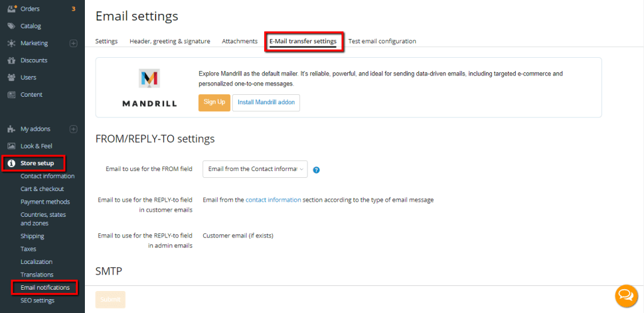This screenshot has width=644, height=313.
Task: Switch to the Settings tab
Action: pyautogui.click(x=106, y=41)
